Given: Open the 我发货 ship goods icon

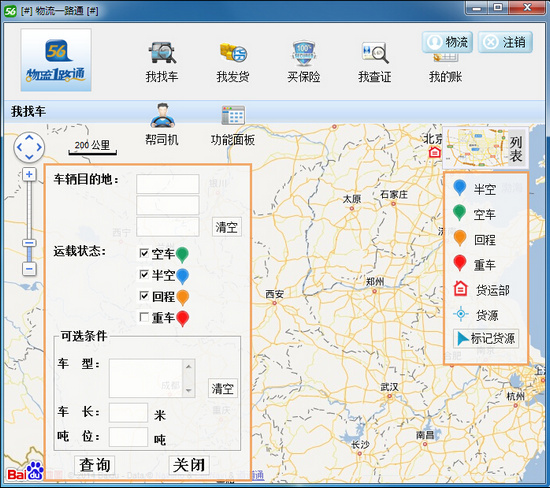Looking at the screenshot, I should coord(233,53).
